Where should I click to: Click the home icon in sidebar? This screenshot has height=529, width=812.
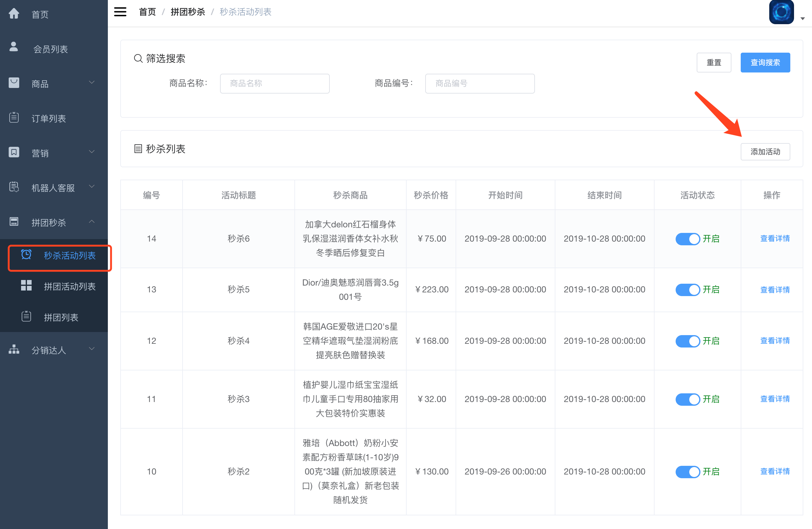(x=14, y=14)
